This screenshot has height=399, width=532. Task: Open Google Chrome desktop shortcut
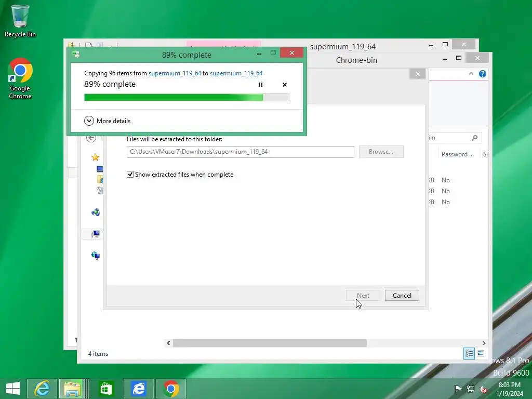pyautogui.click(x=20, y=78)
